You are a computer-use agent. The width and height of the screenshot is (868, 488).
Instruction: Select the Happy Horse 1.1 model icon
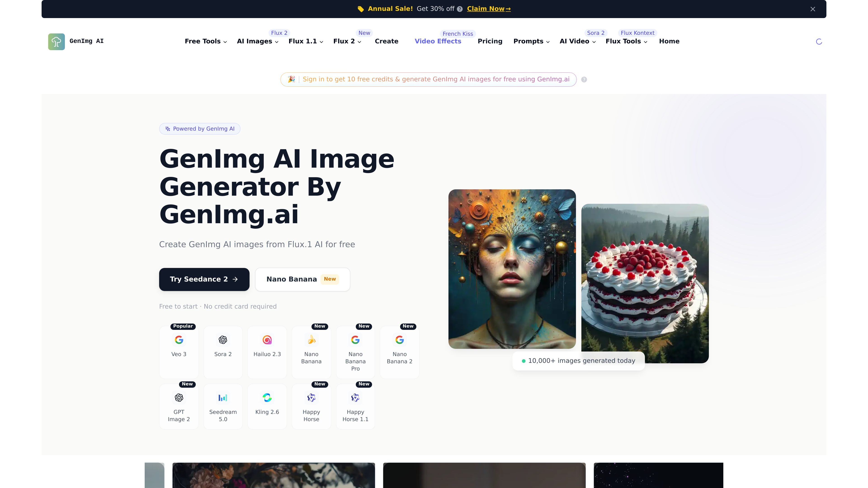tap(355, 398)
